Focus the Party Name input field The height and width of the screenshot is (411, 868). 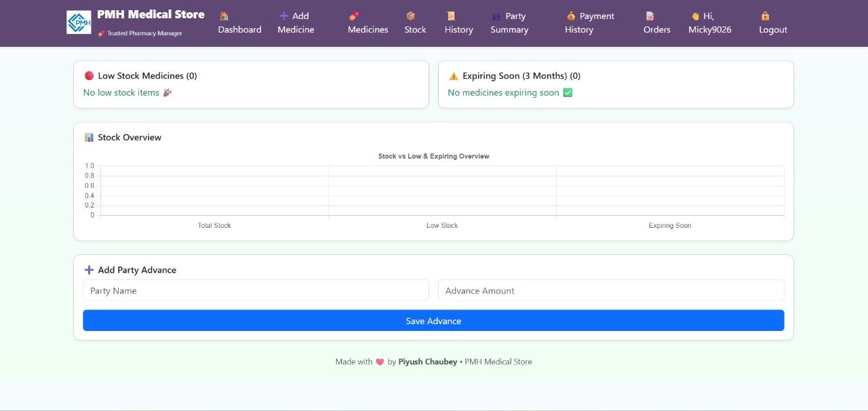(x=256, y=290)
